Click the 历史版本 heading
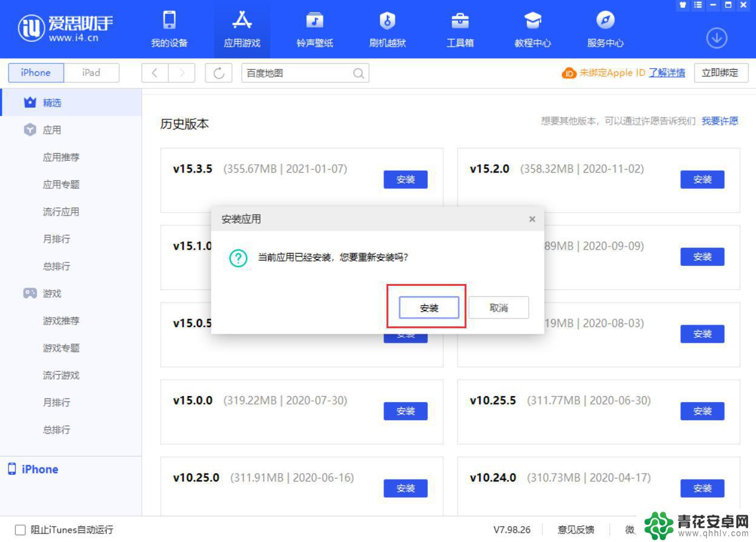Screen dimensions: 756x542 185,124
